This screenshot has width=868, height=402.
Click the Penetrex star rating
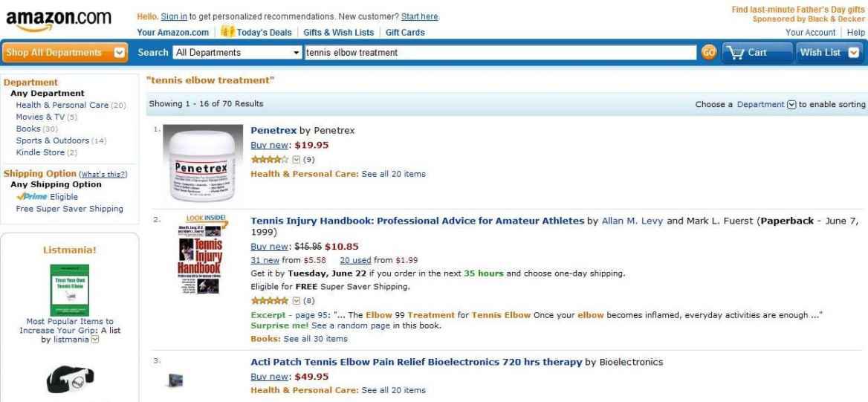coord(264,160)
